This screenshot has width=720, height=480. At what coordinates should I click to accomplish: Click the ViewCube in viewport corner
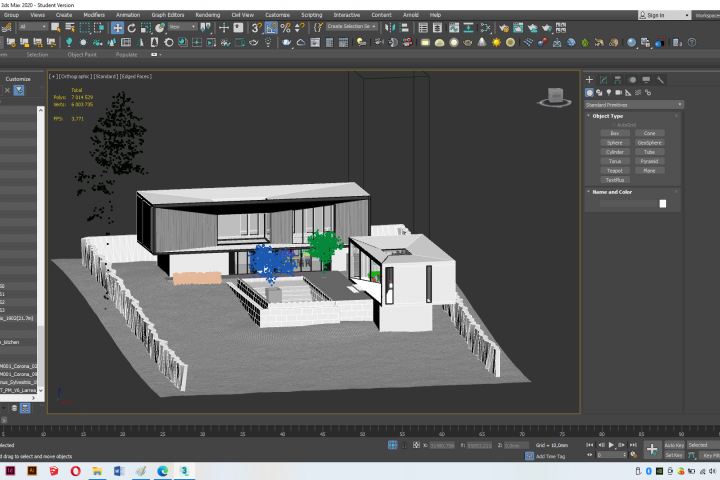pyautogui.click(x=555, y=97)
